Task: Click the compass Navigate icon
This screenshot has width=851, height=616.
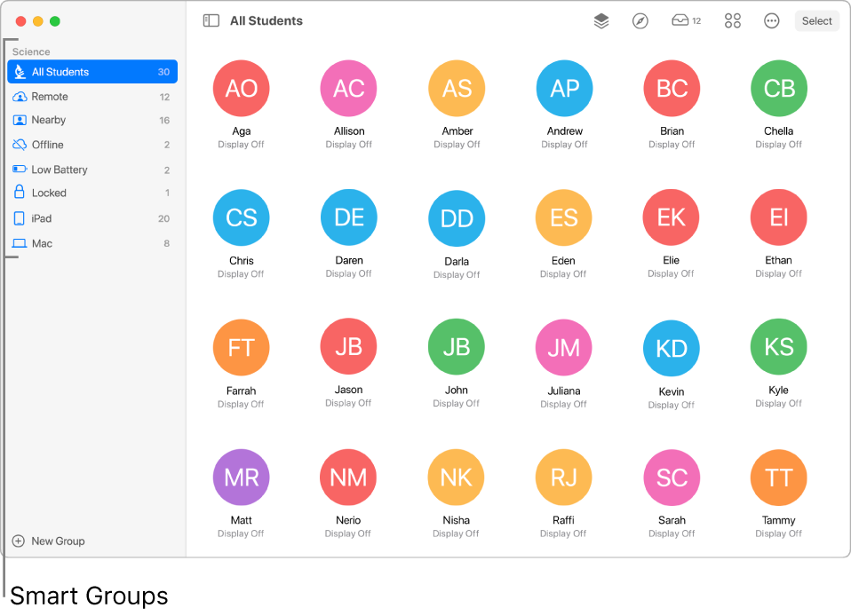Action: coord(640,21)
